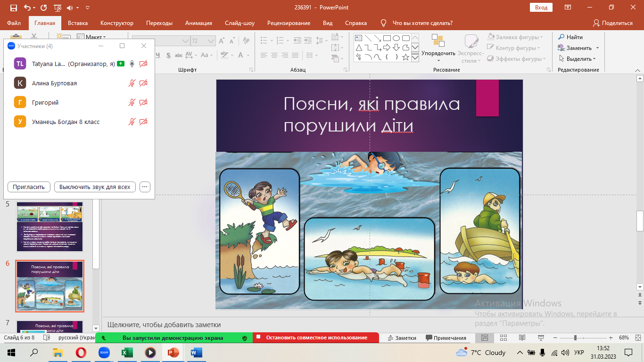The image size is (644, 362).
Task: Click Пригласить button in Participants
Action: point(29,187)
